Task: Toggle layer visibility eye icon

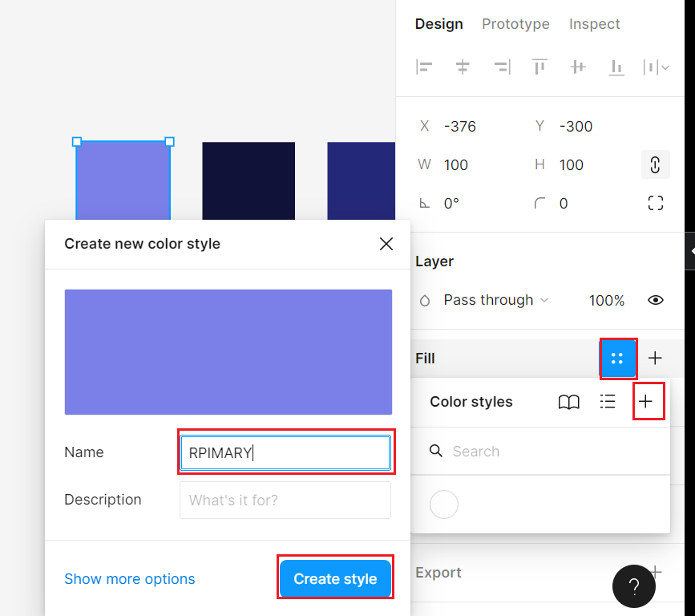Action: point(655,300)
